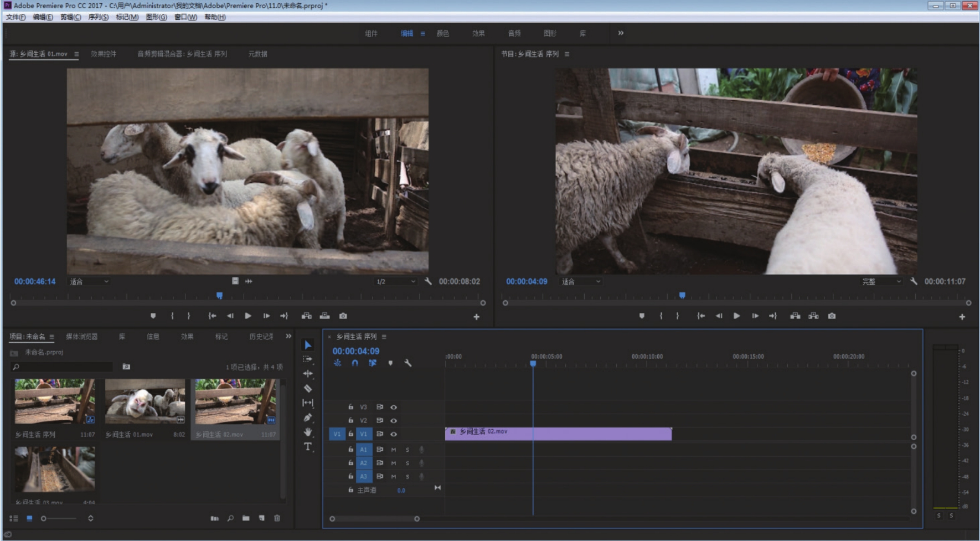The height and width of the screenshot is (541, 980).
Task: Mute audio track A1
Action: (x=394, y=450)
